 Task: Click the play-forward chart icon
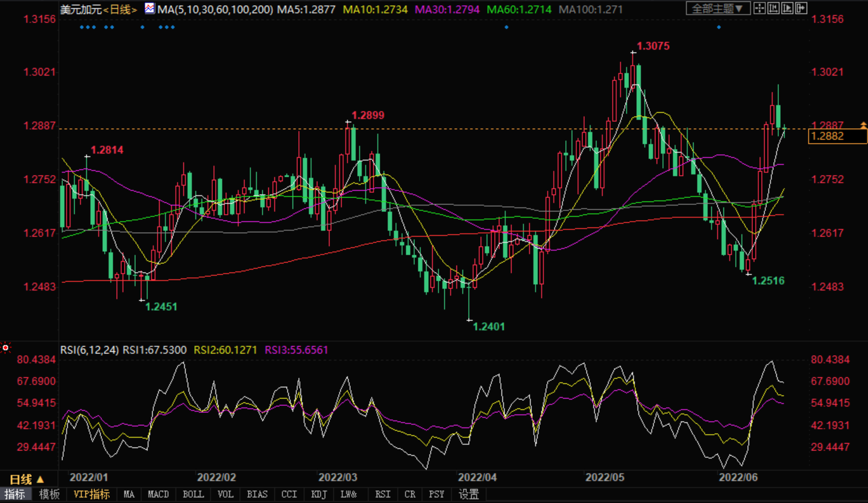click(x=787, y=8)
